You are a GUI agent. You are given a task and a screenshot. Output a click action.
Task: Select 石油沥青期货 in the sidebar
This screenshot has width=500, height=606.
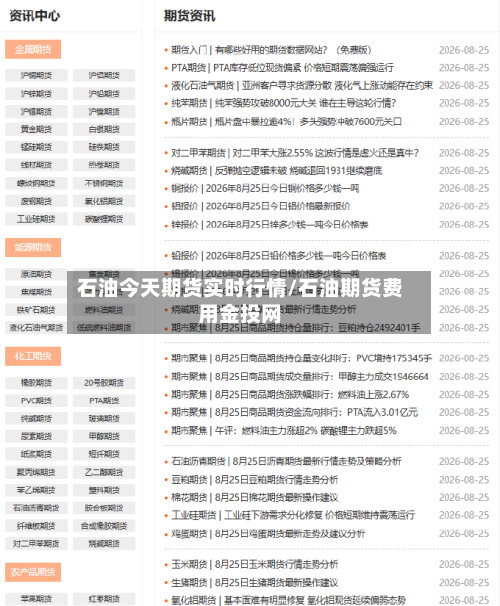[x=36, y=508]
